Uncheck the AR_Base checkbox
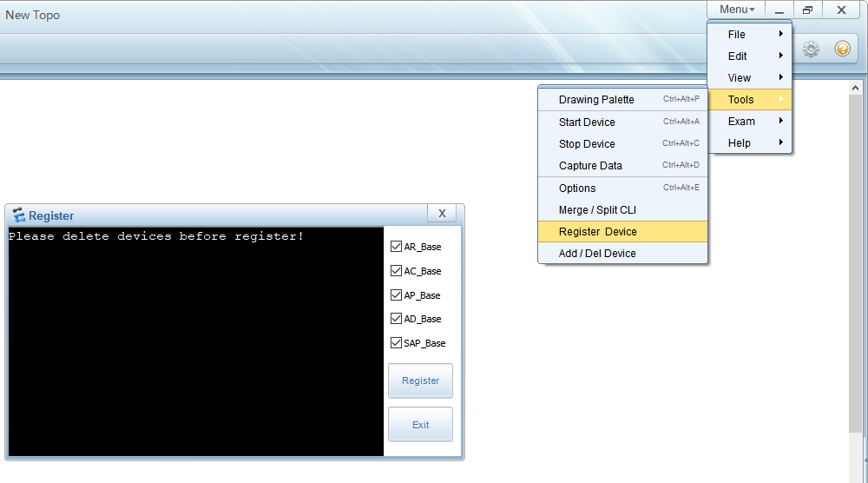Image resolution: width=868 pixels, height=483 pixels. tap(397, 247)
